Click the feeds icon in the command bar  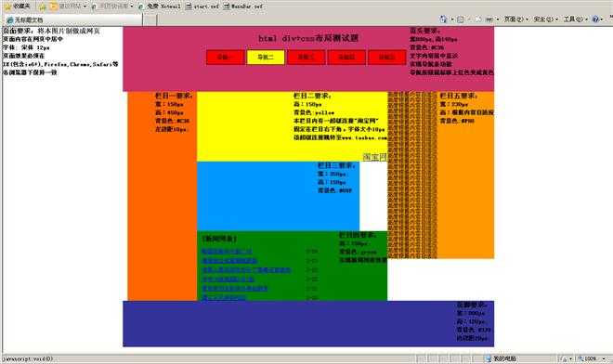(461, 19)
